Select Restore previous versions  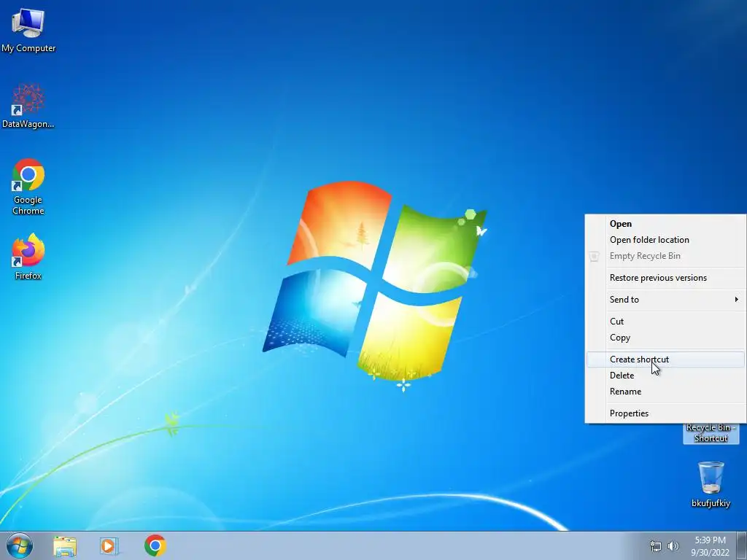click(x=665, y=278)
